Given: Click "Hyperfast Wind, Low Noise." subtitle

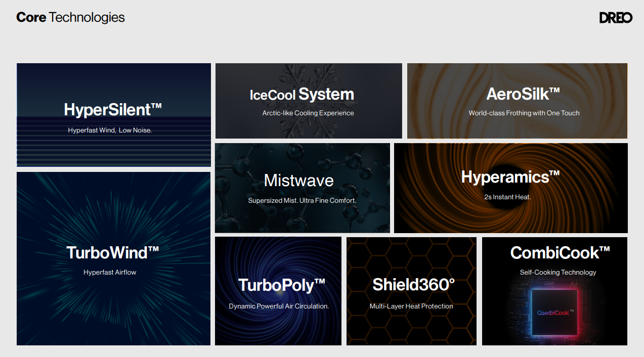Looking at the screenshot, I should pos(110,130).
